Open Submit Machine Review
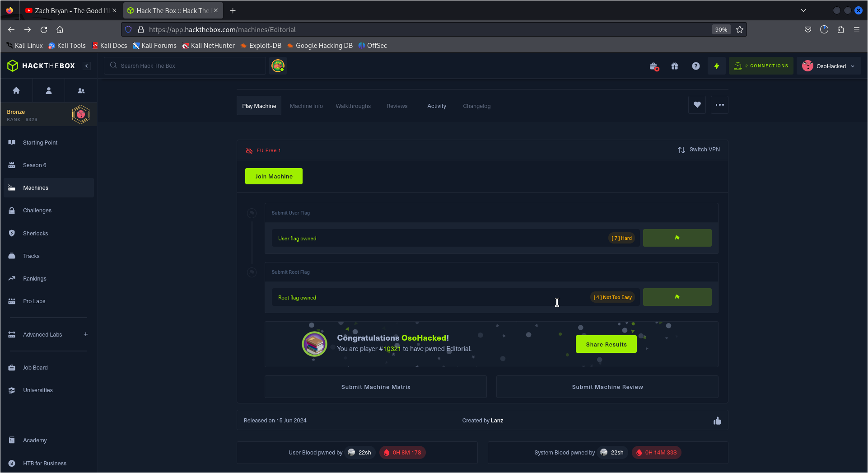This screenshot has width=868, height=473. 607,387
